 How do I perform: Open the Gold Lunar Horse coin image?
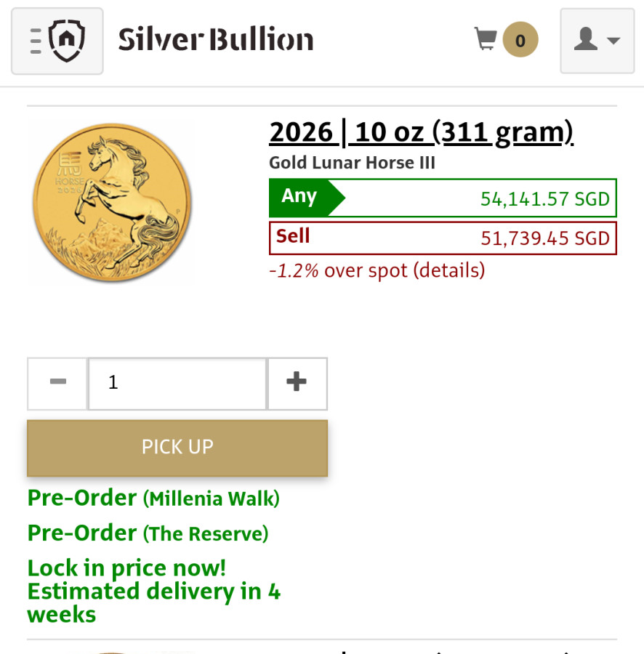click(112, 202)
